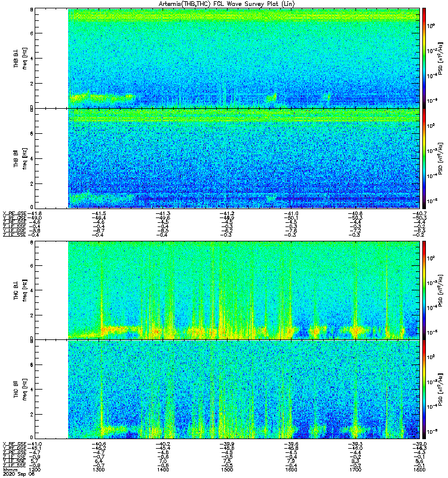Viewport: 448px width, 478px height.
Task: Click the THC X_RE_GSE value '-39.6'
Action: tap(291, 444)
